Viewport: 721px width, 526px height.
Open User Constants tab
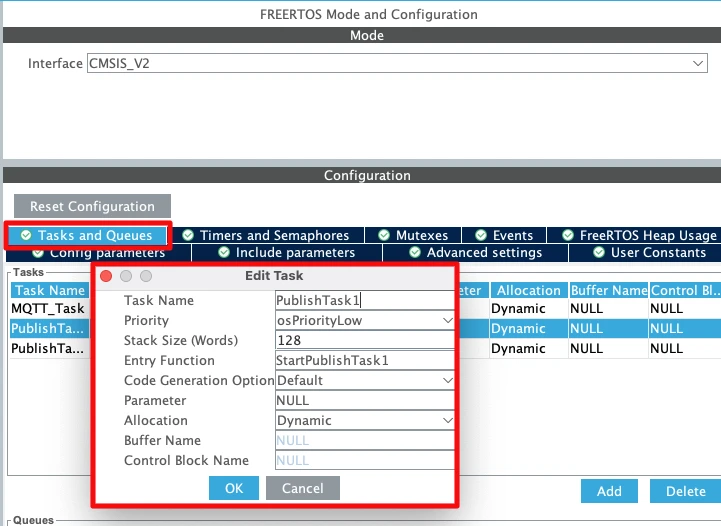(646, 253)
